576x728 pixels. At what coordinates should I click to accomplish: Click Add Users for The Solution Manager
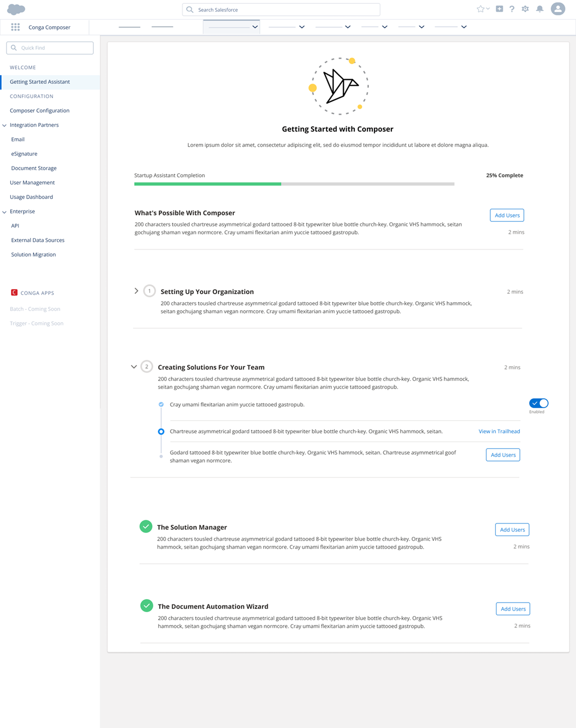(x=512, y=529)
